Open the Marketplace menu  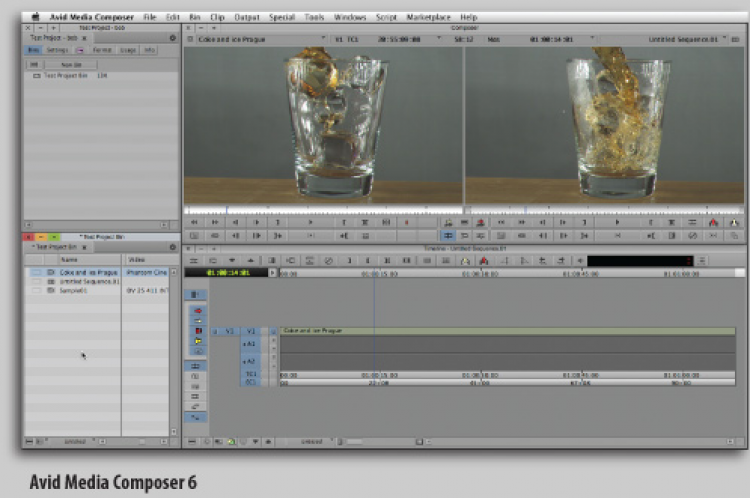pos(429,17)
